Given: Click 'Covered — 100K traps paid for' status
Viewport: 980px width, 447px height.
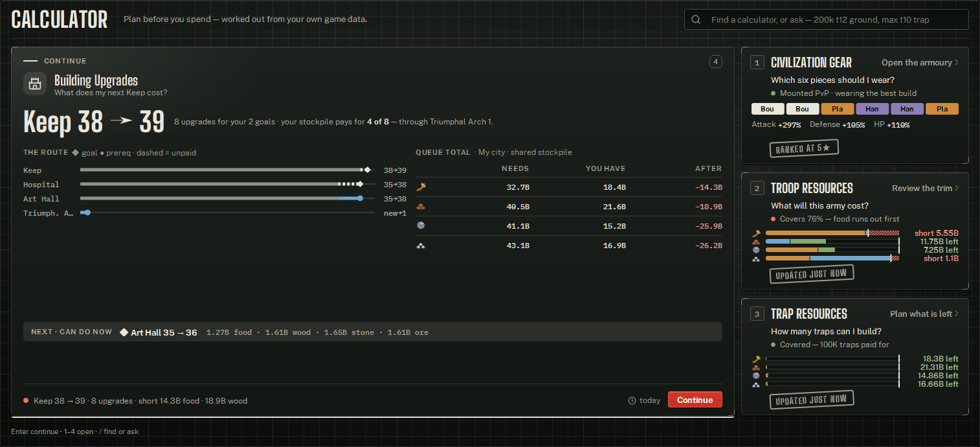Looking at the screenshot, I should click(836, 345).
